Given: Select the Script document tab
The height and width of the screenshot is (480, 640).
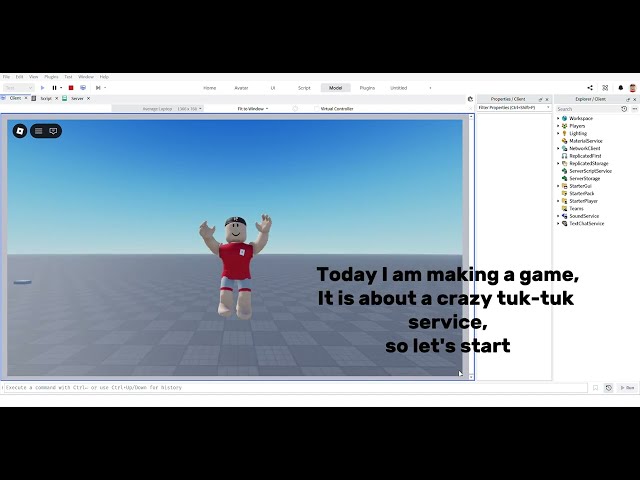Looking at the screenshot, I should click(x=46, y=98).
